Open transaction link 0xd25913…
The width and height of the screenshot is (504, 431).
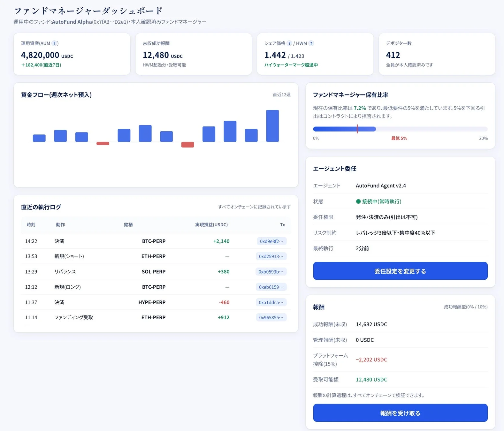271,256
